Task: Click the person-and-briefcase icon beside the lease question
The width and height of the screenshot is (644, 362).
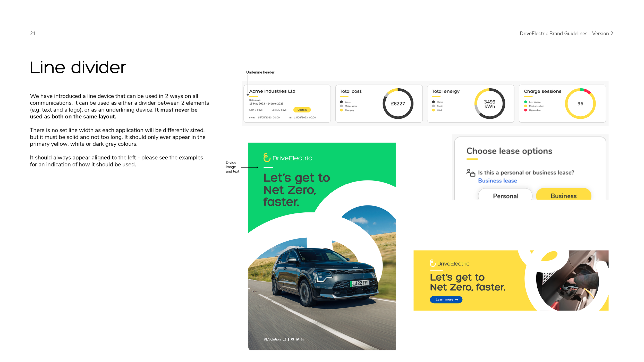Action: click(x=471, y=173)
